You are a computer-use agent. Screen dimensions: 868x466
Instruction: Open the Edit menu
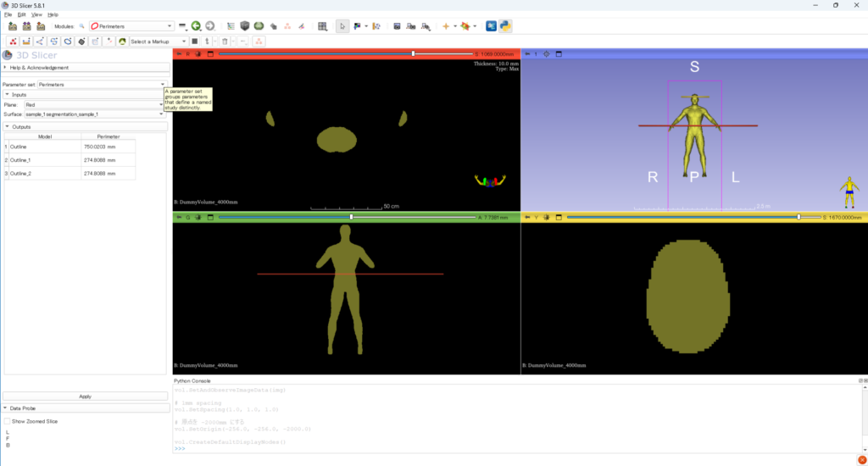tap(21, 14)
